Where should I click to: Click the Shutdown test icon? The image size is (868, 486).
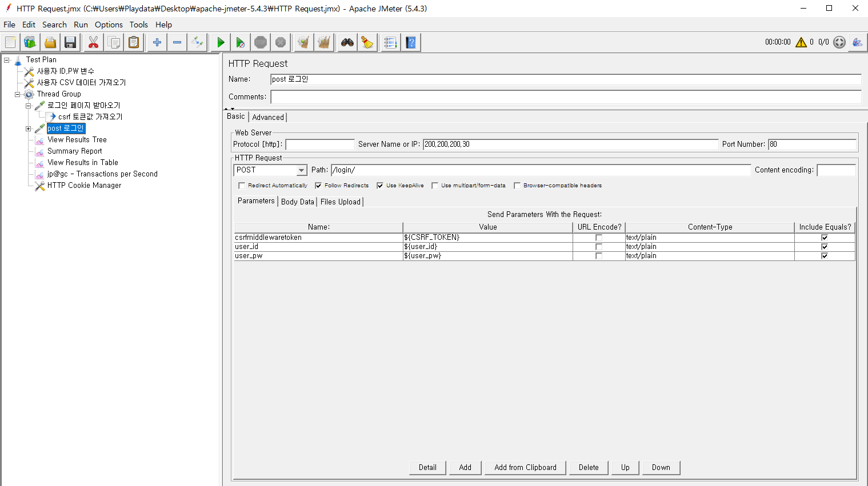pyautogui.click(x=281, y=42)
